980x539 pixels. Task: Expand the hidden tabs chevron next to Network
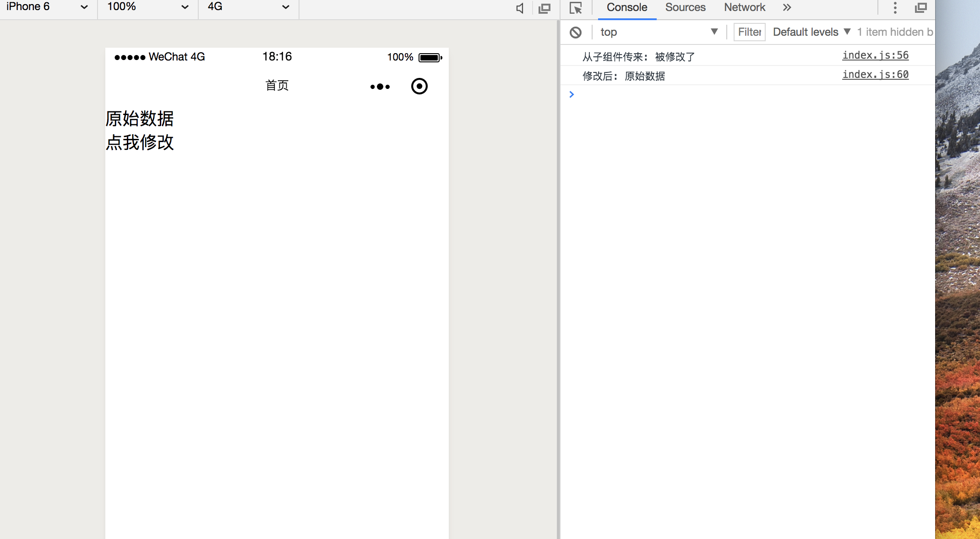coord(787,7)
